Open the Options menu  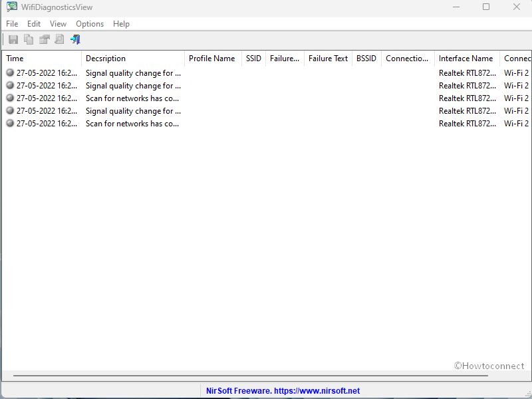[90, 24]
